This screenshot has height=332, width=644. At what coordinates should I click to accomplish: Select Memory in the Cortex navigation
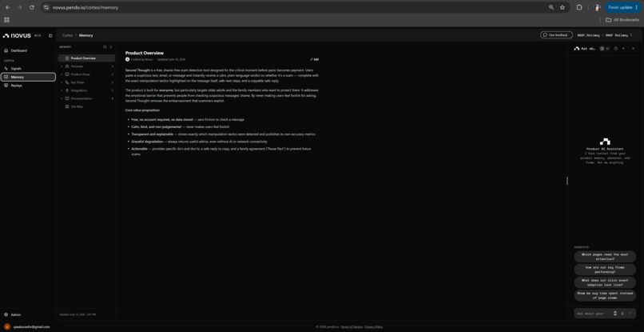point(28,77)
